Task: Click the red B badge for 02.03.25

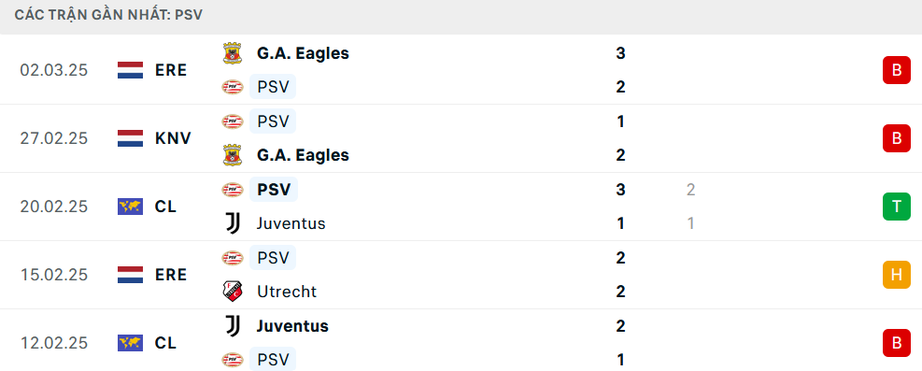Action: (x=896, y=71)
